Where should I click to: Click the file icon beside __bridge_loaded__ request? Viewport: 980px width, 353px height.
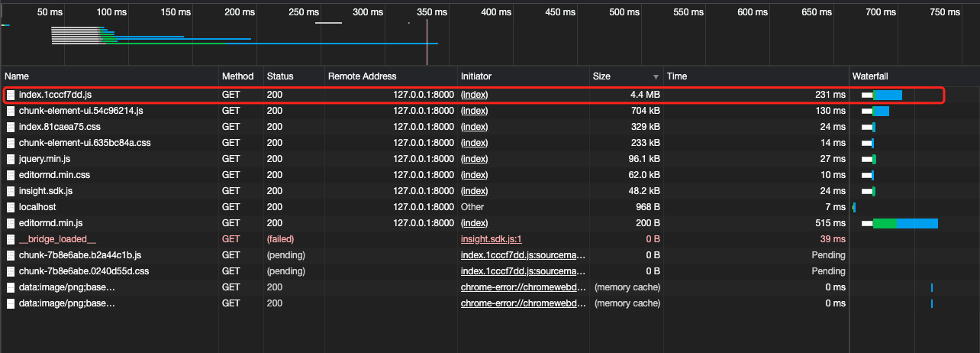(11, 239)
